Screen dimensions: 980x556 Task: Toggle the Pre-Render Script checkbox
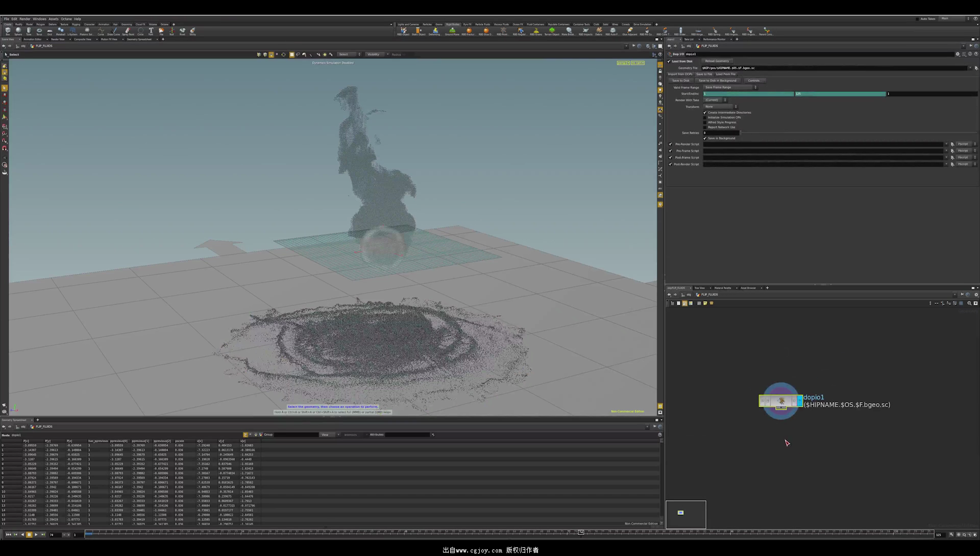pos(670,144)
